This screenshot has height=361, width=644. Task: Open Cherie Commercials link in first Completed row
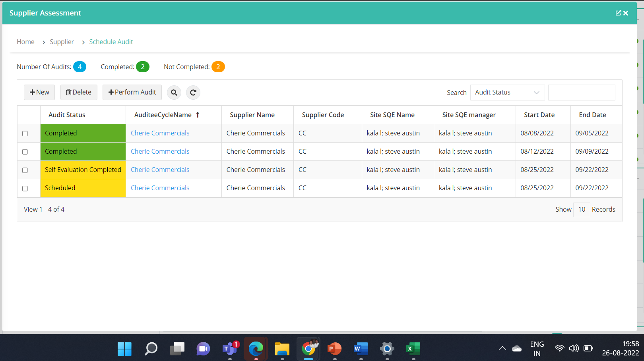(x=160, y=133)
